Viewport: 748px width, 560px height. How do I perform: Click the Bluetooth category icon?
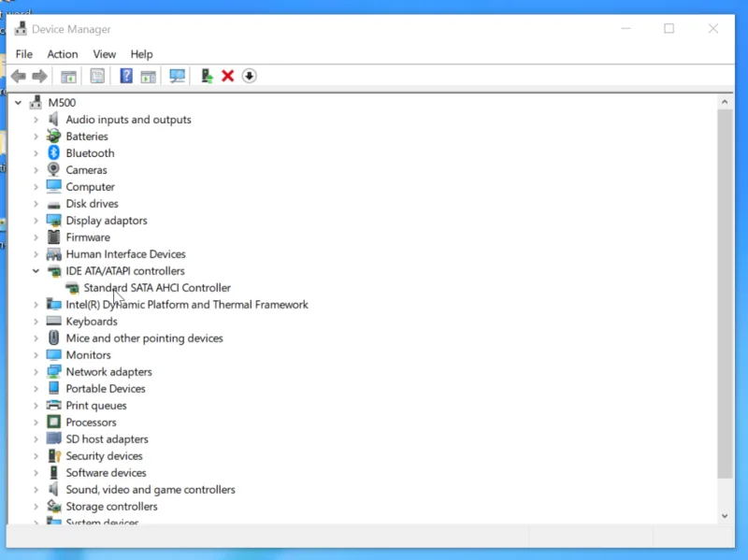pos(53,153)
